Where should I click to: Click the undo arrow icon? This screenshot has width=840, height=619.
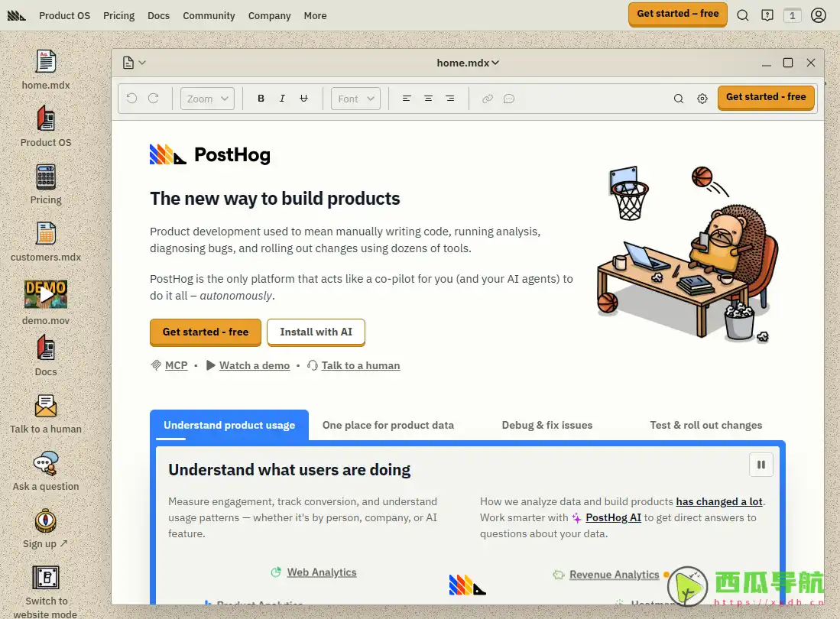pyautogui.click(x=131, y=99)
